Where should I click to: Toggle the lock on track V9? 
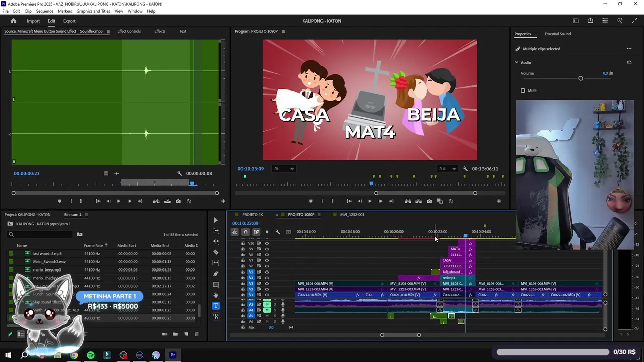pos(243,249)
